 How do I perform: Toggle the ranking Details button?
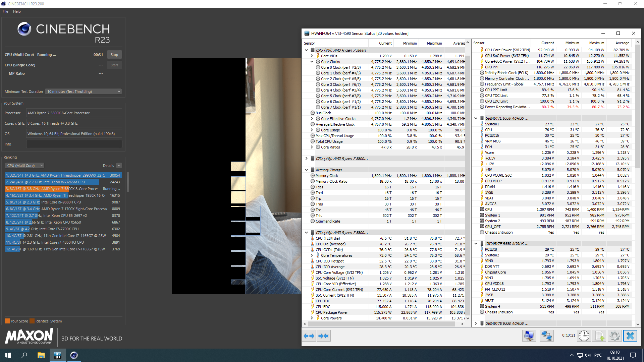pyautogui.click(x=119, y=166)
